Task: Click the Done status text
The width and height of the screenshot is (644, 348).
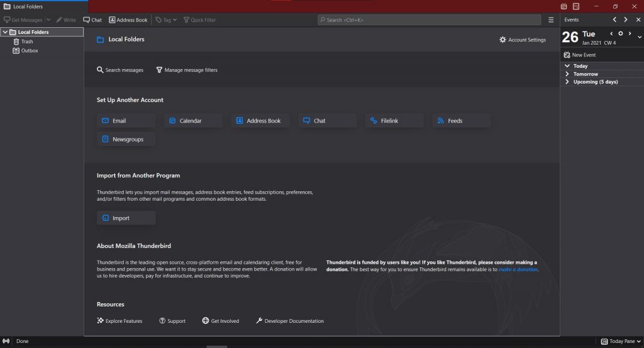Action: pyautogui.click(x=22, y=342)
